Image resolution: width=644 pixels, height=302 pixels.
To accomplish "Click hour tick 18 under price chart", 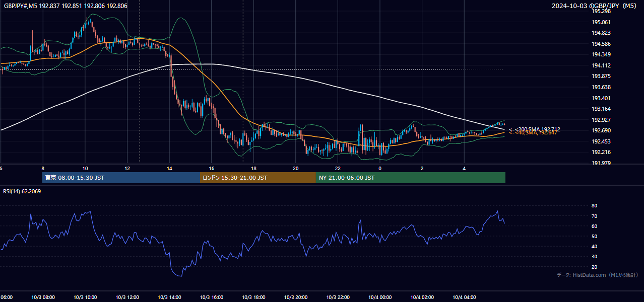I will coord(253,169).
